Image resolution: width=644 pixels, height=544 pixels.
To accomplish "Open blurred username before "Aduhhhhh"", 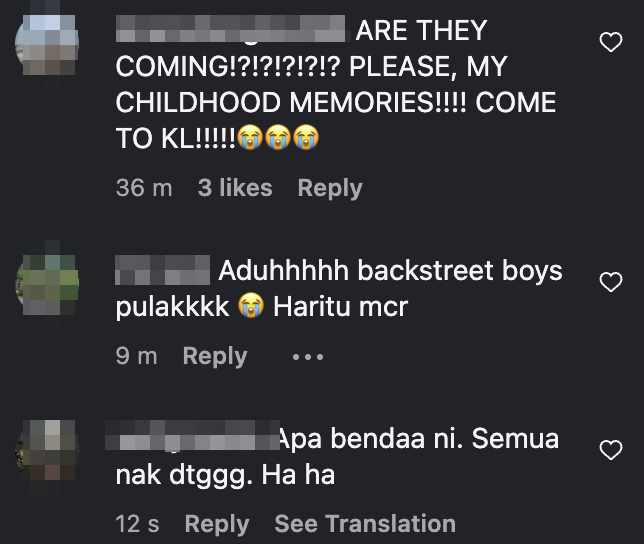I will [163, 270].
